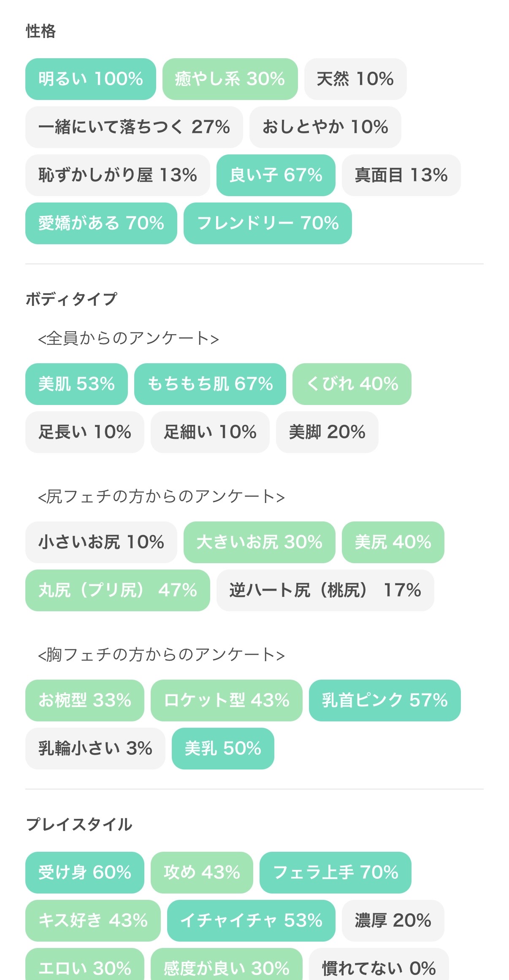Select the 真面目 13% chip
The width and height of the screenshot is (509, 980).
(401, 175)
